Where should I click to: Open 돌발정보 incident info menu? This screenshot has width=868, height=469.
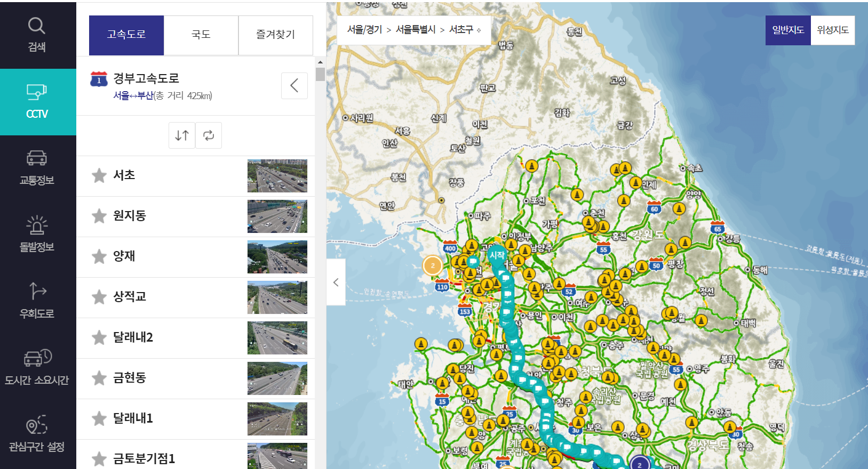click(37, 235)
